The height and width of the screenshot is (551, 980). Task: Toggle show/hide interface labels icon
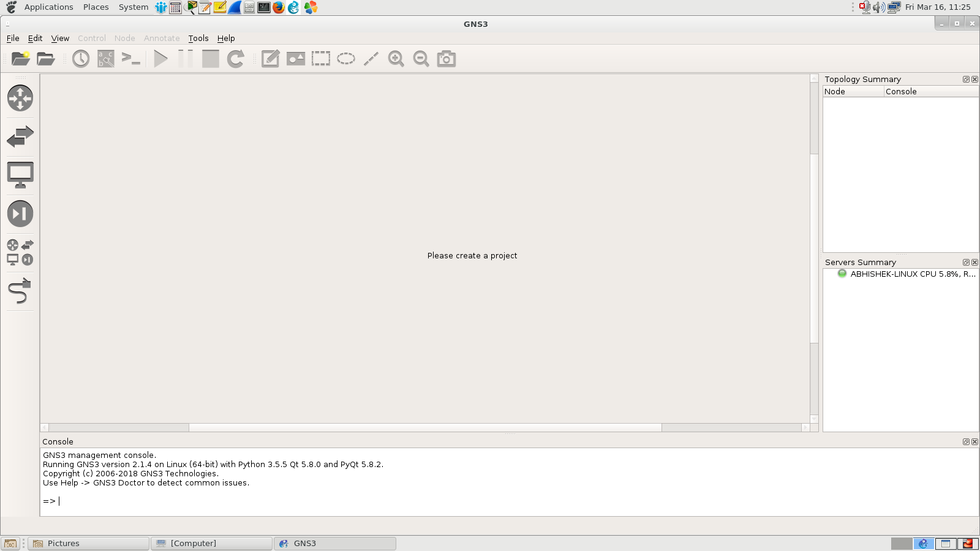click(x=106, y=59)
